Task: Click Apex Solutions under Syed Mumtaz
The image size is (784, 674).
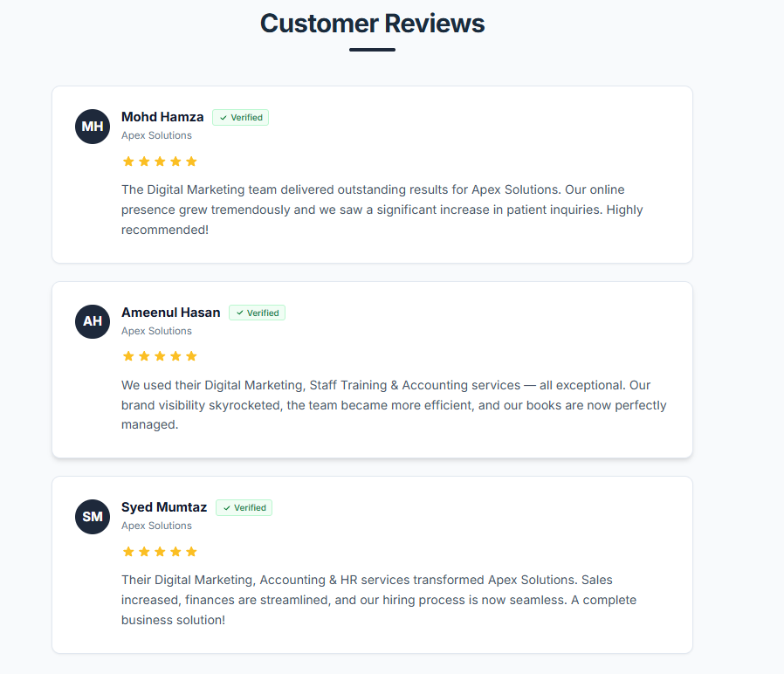Action: (156, 526)
